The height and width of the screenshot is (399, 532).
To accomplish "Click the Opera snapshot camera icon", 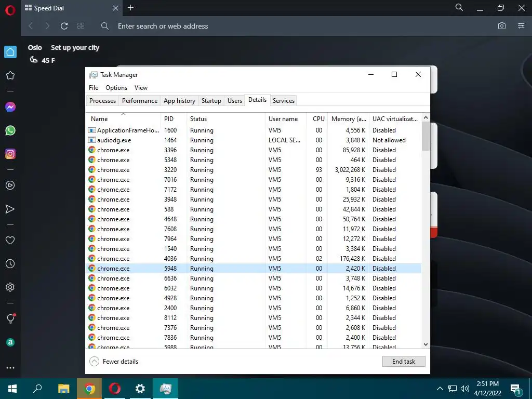I will (502, 26).
